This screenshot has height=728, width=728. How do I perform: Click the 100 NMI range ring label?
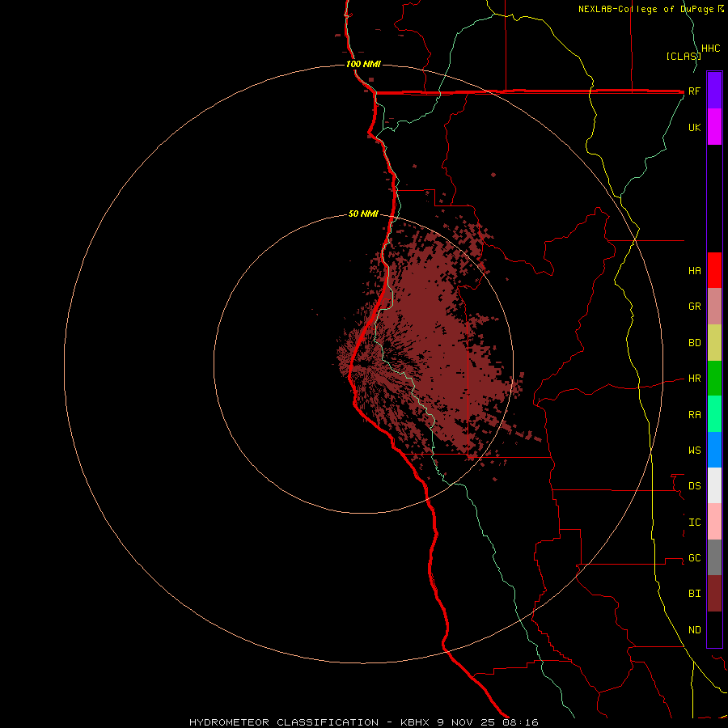tap(363, 64)
